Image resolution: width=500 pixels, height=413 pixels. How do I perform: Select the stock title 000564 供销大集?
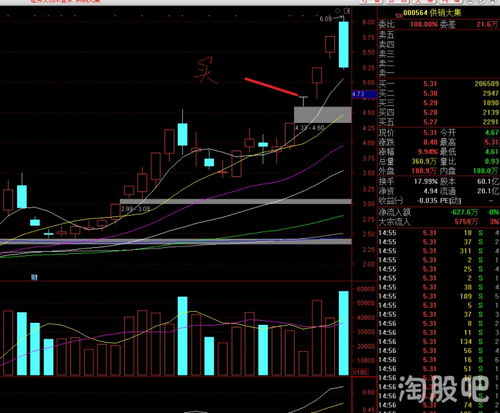(x=432, y=13)
